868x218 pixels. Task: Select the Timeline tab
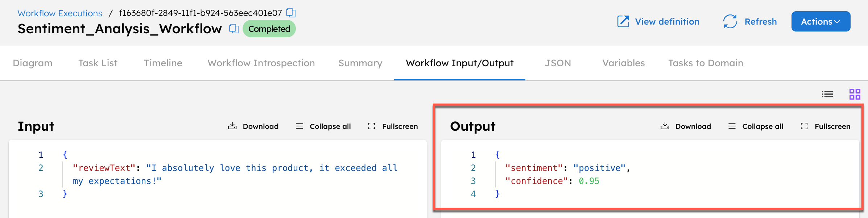[163, 63]
